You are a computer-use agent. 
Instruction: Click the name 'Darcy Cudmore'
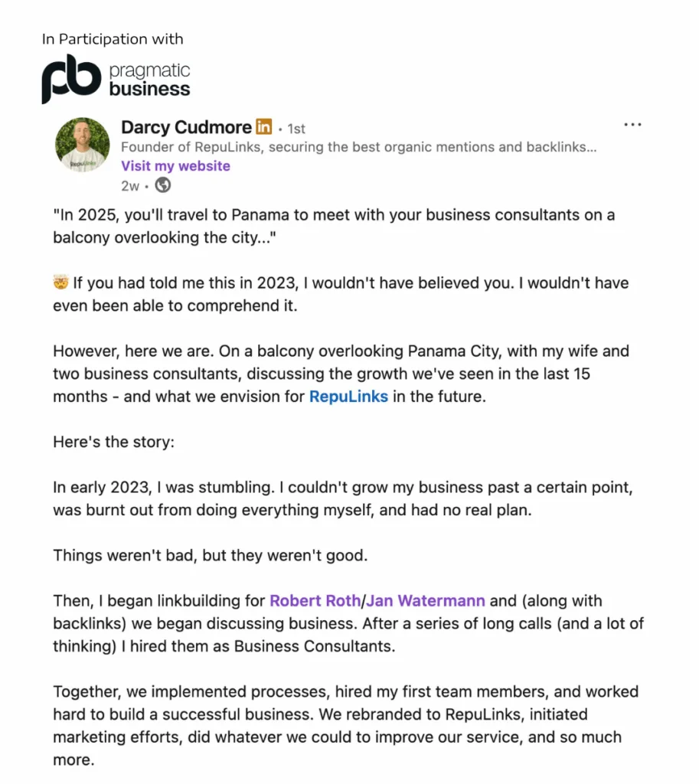185,126
